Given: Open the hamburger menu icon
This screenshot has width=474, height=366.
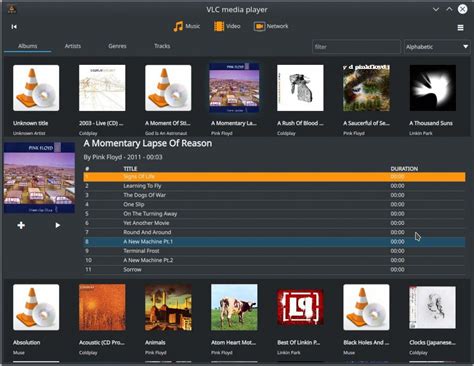Looking at the screenshot, I should [x=460, y=28].
